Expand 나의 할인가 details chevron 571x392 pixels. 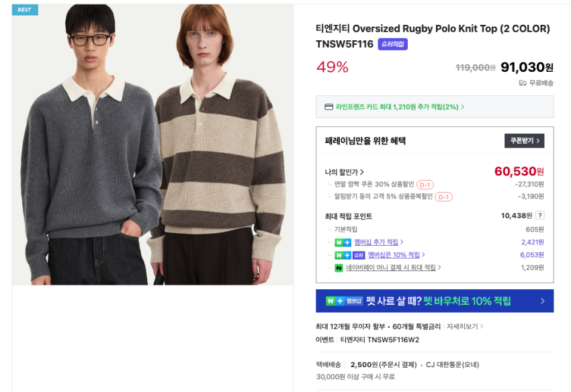(x=362, y=172)
